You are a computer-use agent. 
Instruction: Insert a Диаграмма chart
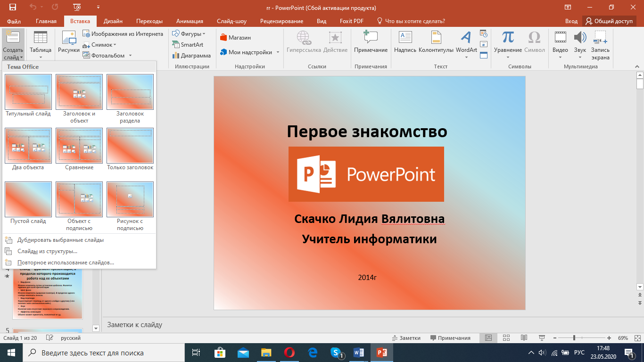point(191,56)
